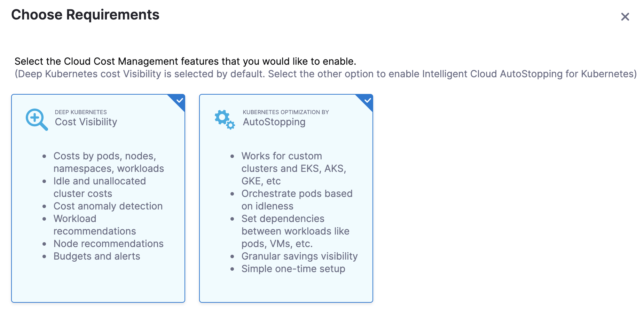The width and height of the screenshot is (644, 309).
Task: Click the magnifier icon on Cost Visibility card
Action: click(37, 120)
